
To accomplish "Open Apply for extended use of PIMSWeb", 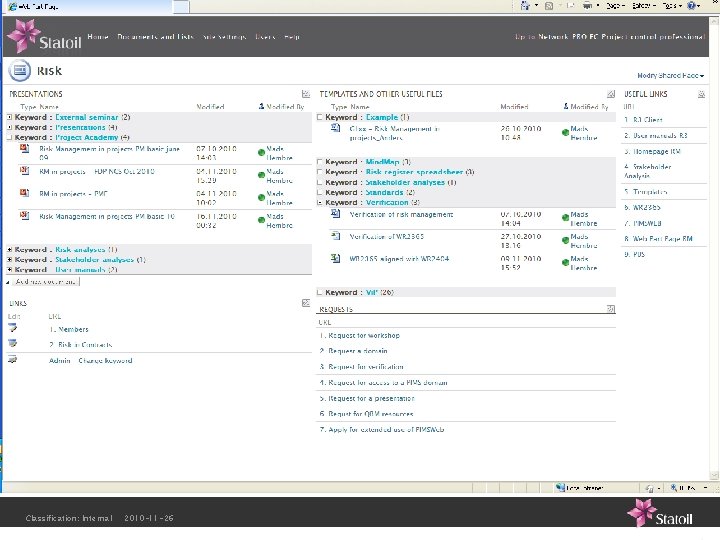I will tap(386, 429).
